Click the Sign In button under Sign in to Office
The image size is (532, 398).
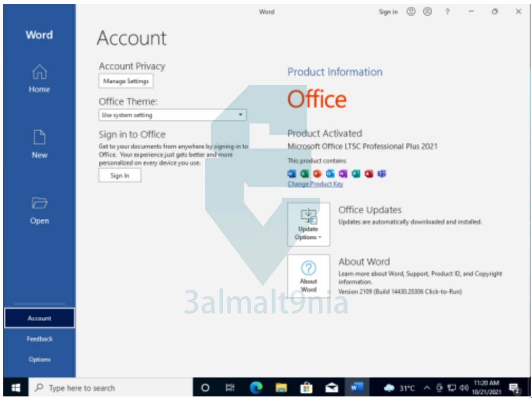(x=120, y=175)
